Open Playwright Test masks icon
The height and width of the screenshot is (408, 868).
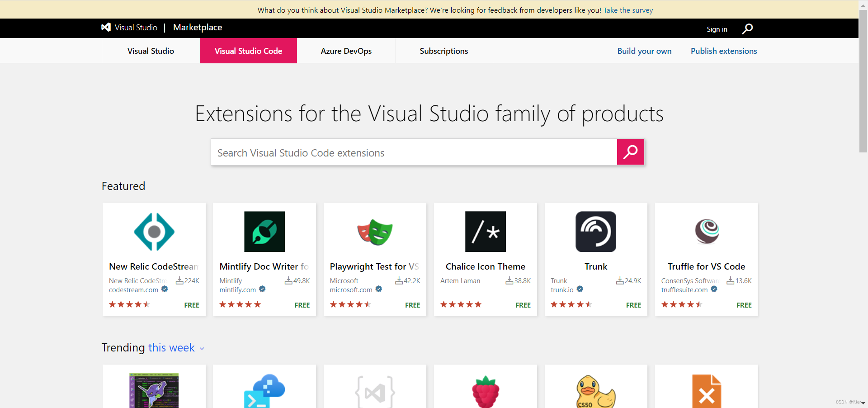[375, 232]
